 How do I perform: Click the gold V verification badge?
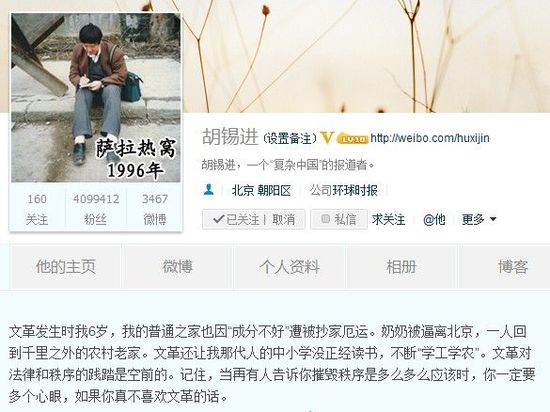coord(327,137)
